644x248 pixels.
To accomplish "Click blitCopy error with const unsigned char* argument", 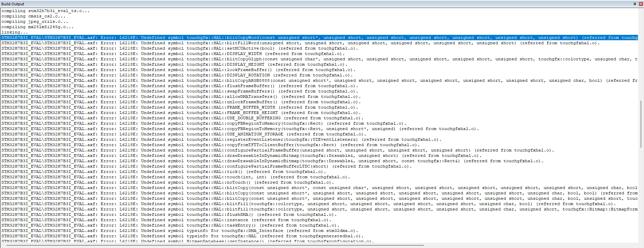I will click(319, 188).
